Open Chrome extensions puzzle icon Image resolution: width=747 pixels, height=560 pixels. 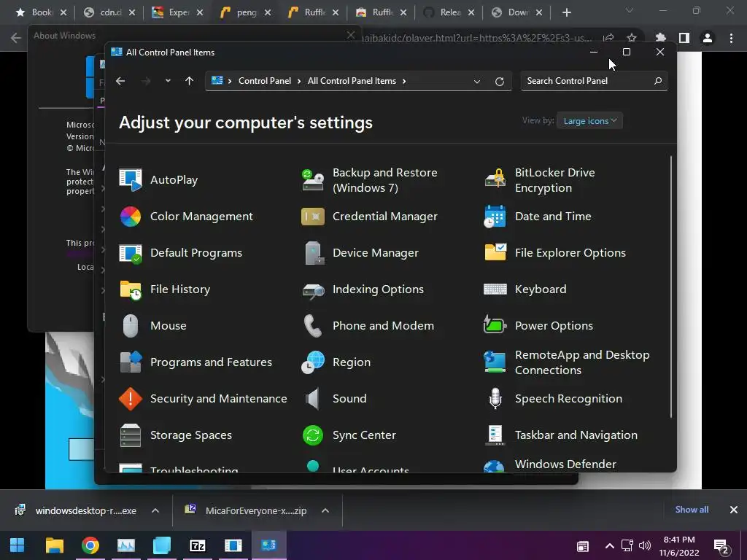click(x=660, y=38)
